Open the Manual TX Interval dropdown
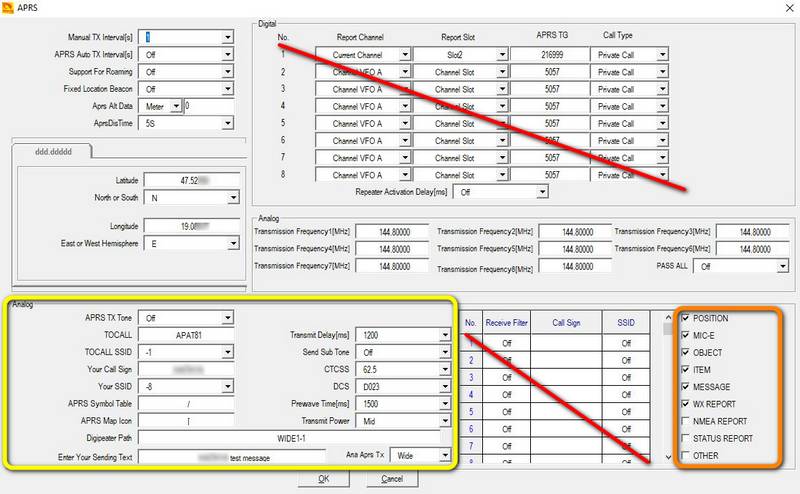The height and width of the screenshot is (494, 800). pos(228,37)
